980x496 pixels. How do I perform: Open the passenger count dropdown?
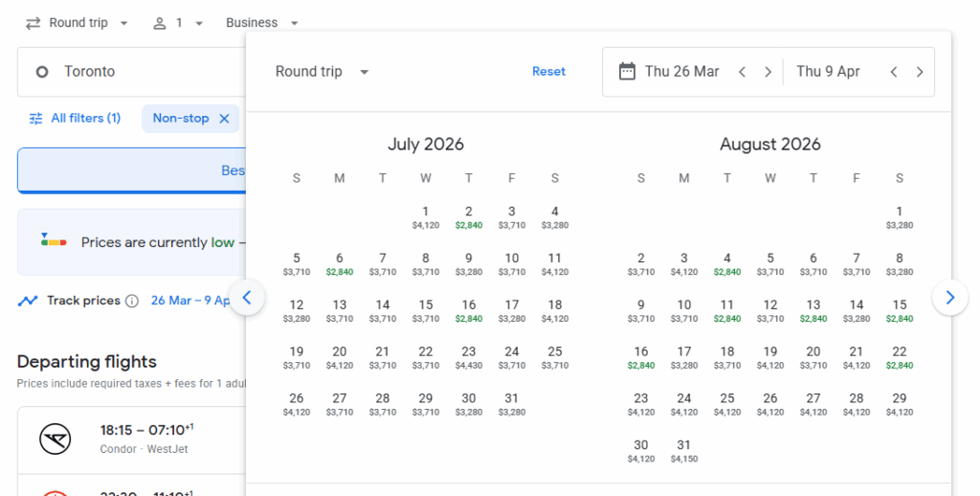coord(178,23)
